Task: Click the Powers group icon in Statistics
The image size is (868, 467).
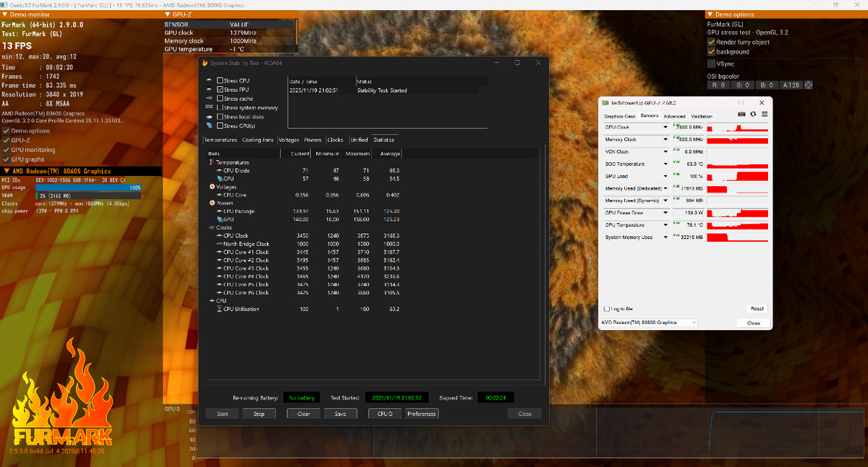Action: (211, 203)
